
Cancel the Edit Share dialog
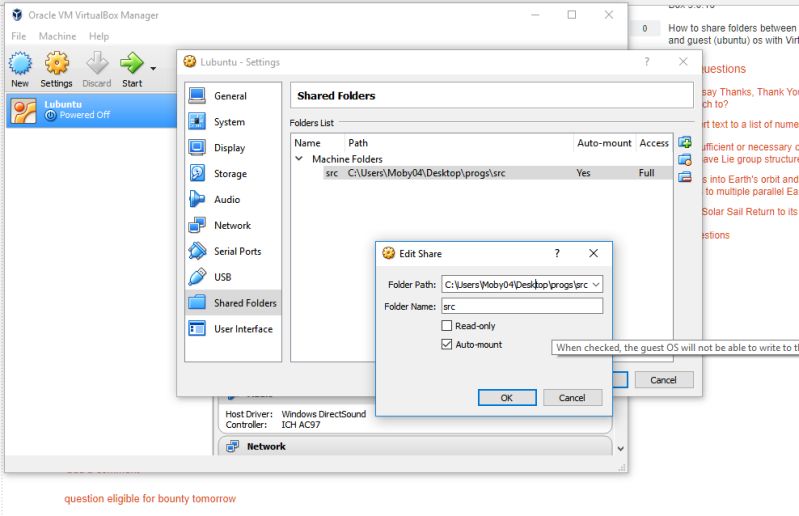tap(572, 398)
